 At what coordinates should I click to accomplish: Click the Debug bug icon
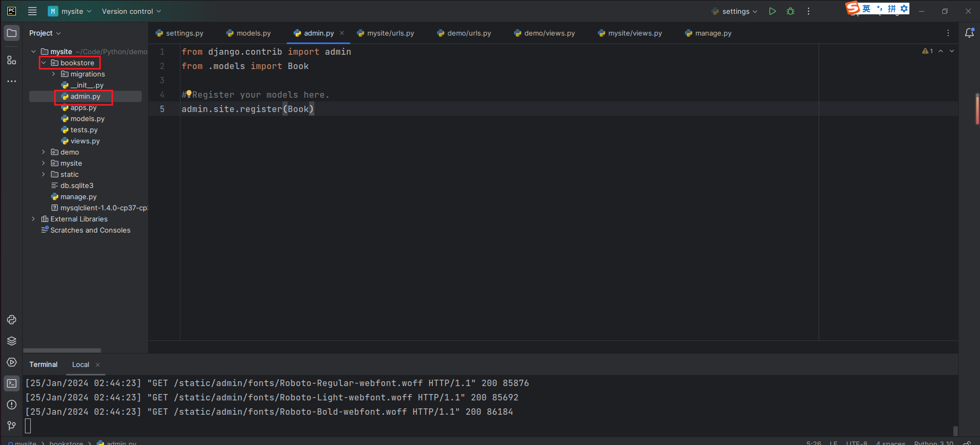[790, 11]
